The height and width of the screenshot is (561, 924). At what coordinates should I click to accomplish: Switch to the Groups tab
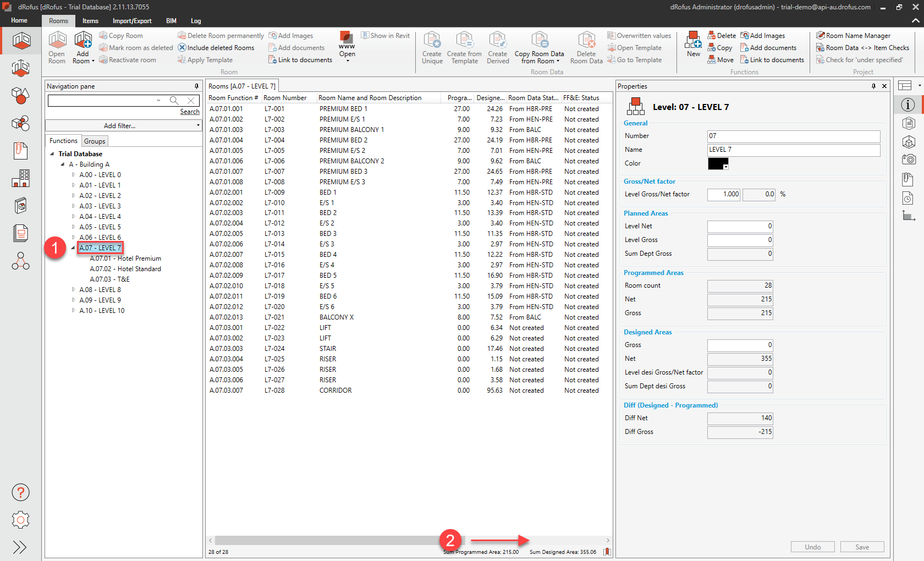(95, 141)
